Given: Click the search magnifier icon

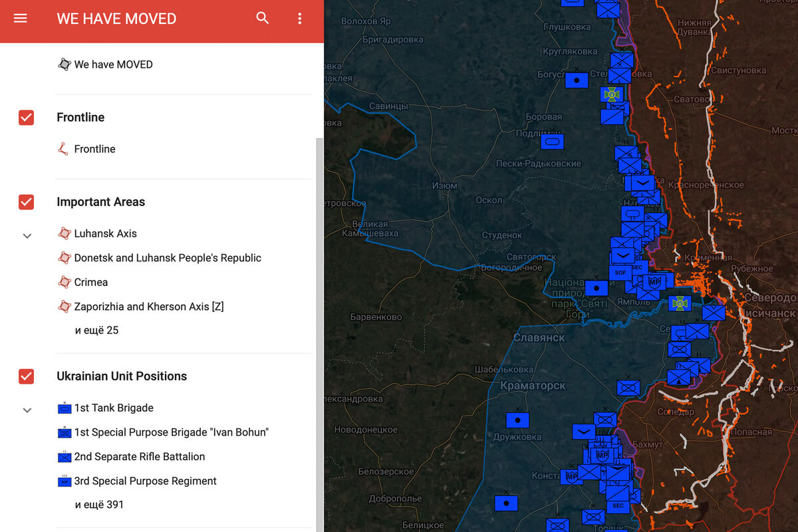Looking at the screenshot, I should (x=263, y=19).
